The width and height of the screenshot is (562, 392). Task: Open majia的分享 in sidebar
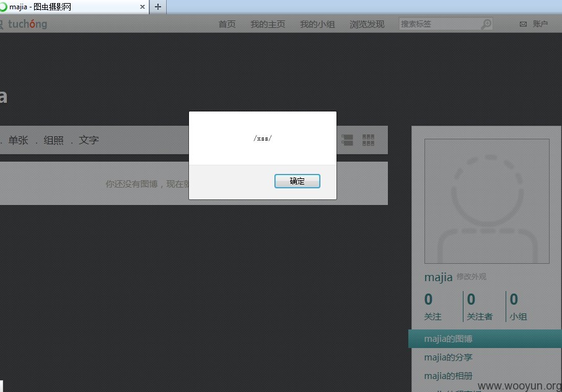[x=448, y=357]
